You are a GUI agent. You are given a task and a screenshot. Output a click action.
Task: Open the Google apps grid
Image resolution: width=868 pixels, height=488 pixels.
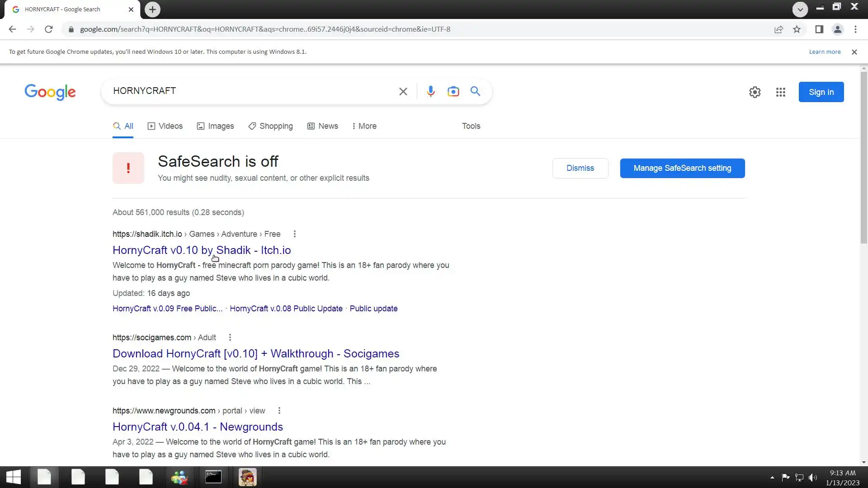(x=780, y=92)
